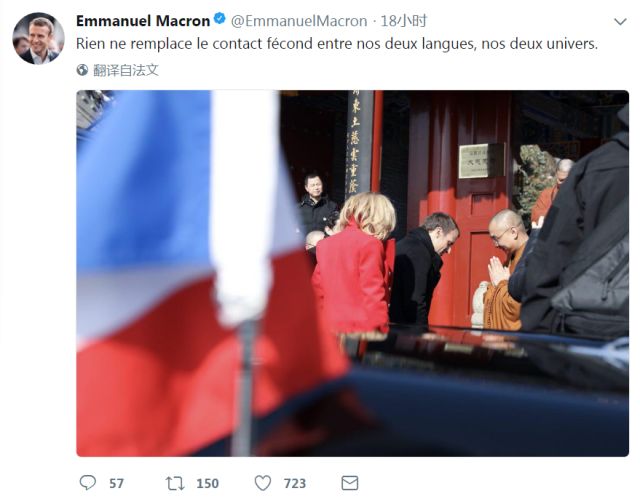The image size is (640, 499).
Task: Click the Emmanuel Macron display name
Action: (143, 21)
